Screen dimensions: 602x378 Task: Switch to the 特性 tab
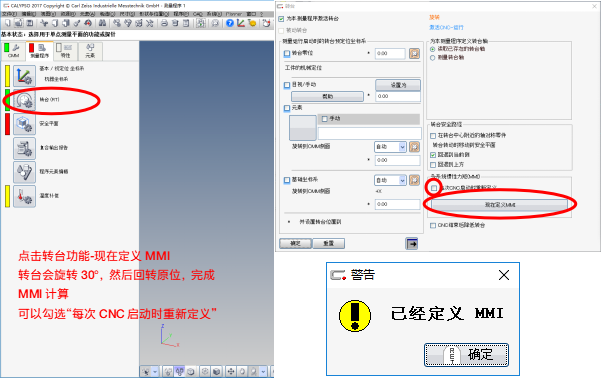65,51
